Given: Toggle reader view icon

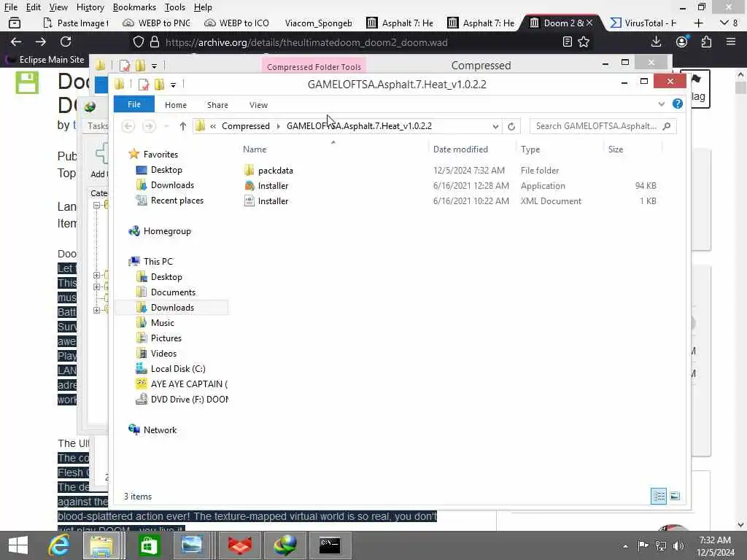Looking at the screenshot, I should 567,42.
